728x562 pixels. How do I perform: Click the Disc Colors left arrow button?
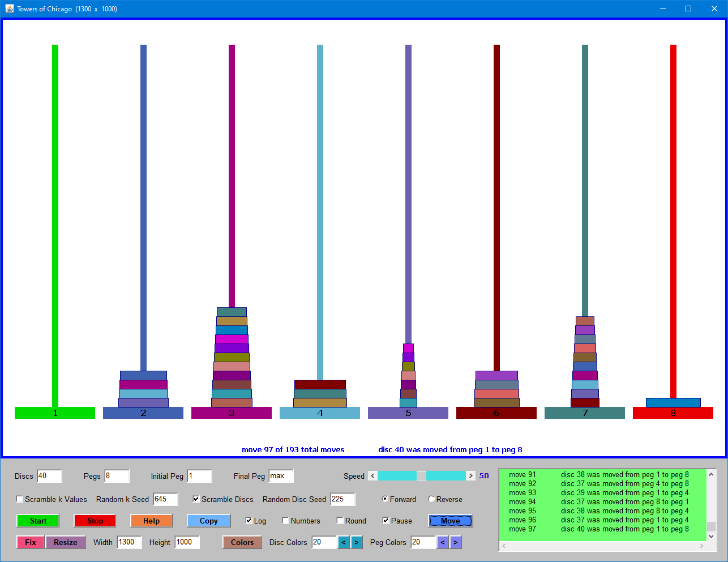(343, 542)
